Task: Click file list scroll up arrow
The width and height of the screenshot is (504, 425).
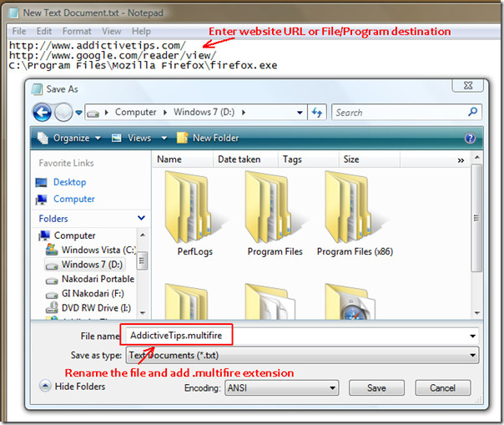Action: point(477,157)
